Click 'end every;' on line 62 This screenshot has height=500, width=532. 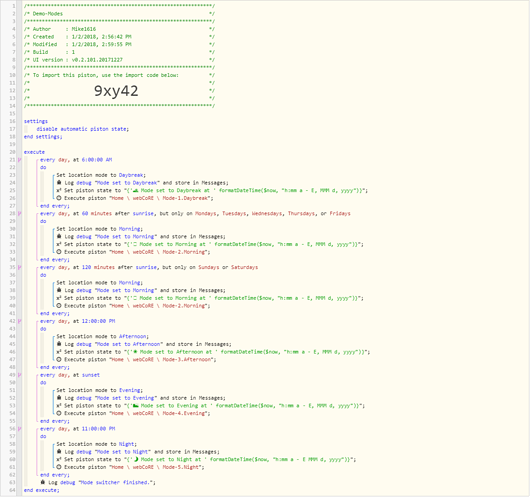click(x=55, y=476)
